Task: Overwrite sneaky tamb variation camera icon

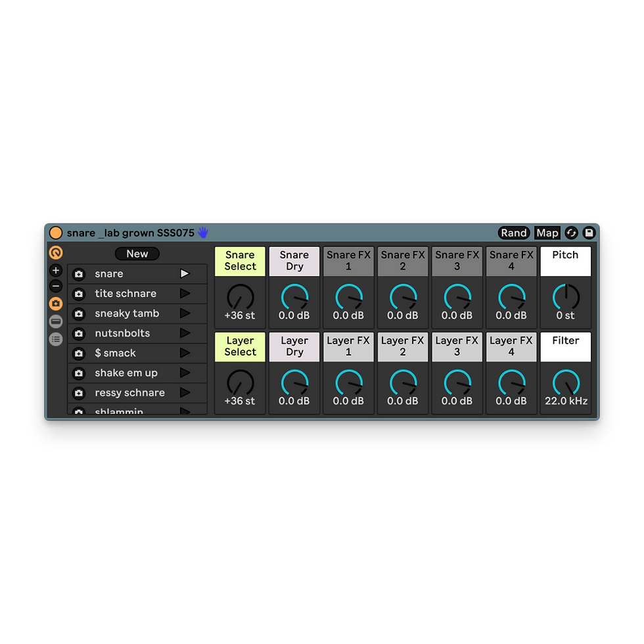Action: pos(79,314)
